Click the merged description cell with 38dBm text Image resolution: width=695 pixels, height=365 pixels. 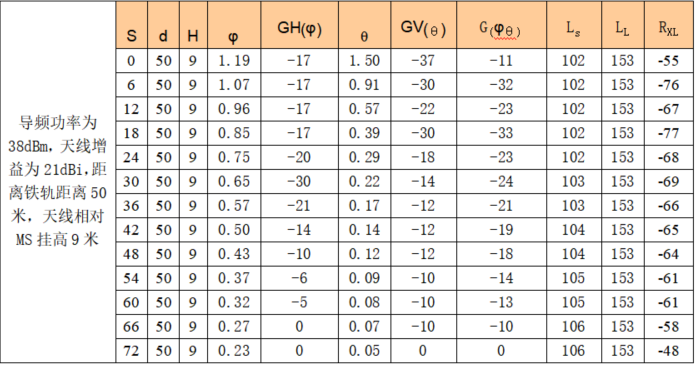pos(58,182)
